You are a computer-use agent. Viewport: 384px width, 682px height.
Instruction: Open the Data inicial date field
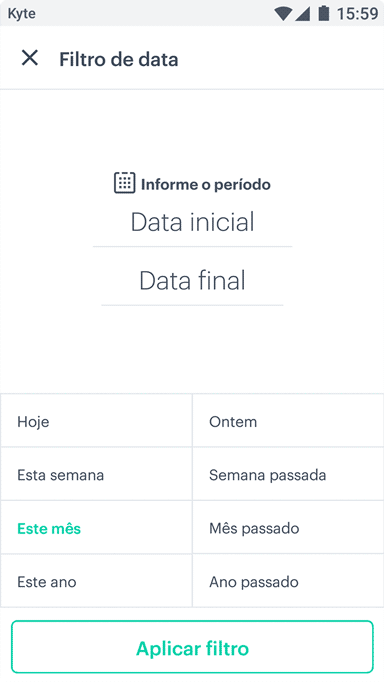point(192,223)
